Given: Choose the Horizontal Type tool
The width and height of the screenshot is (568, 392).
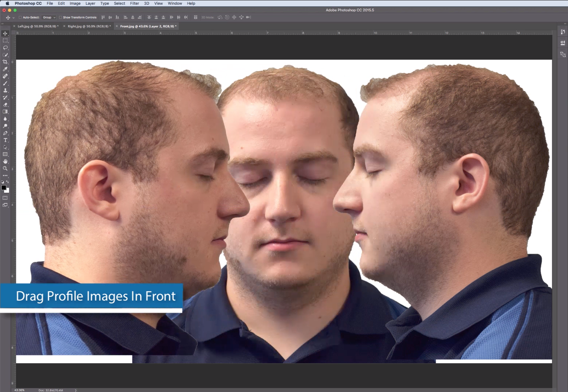Looking at the screenshot, I should click(5, 140).
